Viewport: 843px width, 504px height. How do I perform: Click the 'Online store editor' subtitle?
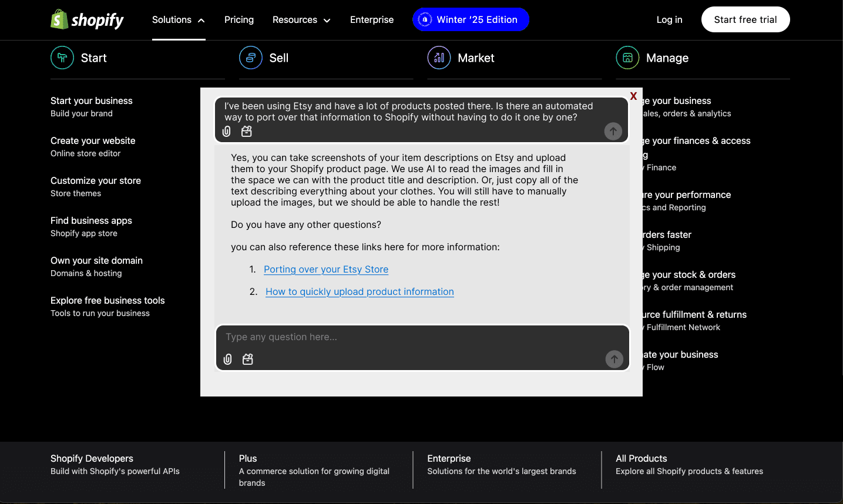pyautogui.click(x=85, y=153)
